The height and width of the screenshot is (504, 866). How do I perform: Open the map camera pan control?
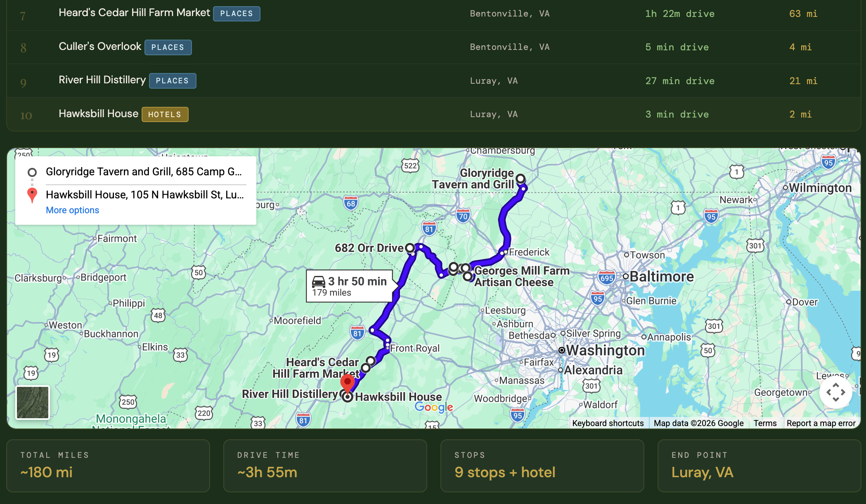[x=835, y=392]
